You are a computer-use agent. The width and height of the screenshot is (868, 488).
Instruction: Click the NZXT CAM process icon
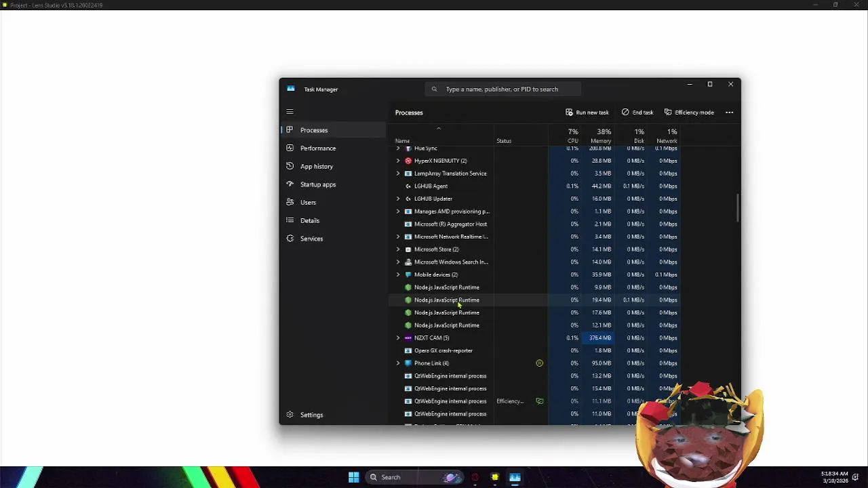(408, 338)
